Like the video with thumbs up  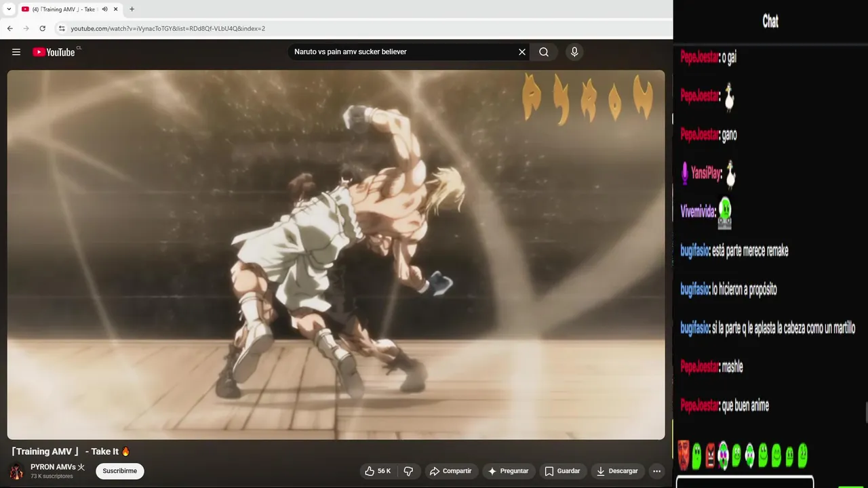[378, 471]
